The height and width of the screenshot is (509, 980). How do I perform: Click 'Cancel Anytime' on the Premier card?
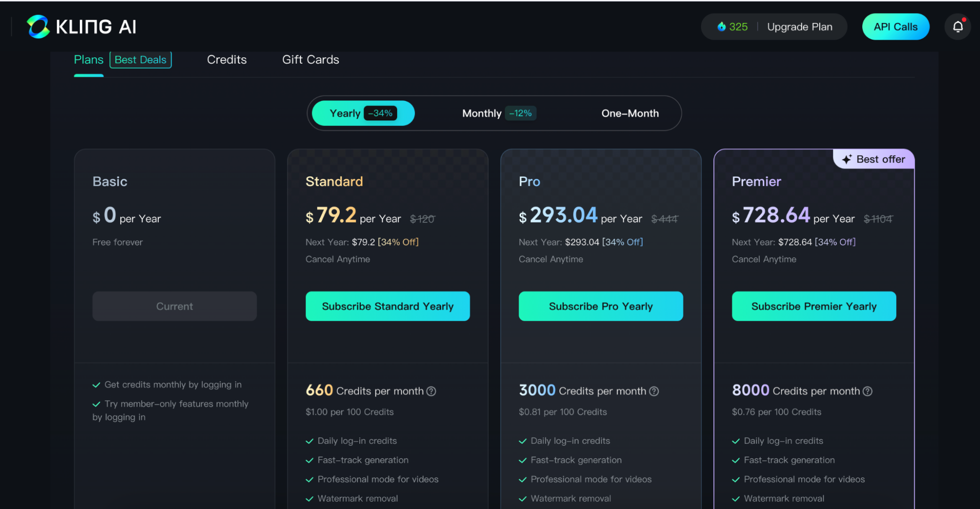(764, 259)
